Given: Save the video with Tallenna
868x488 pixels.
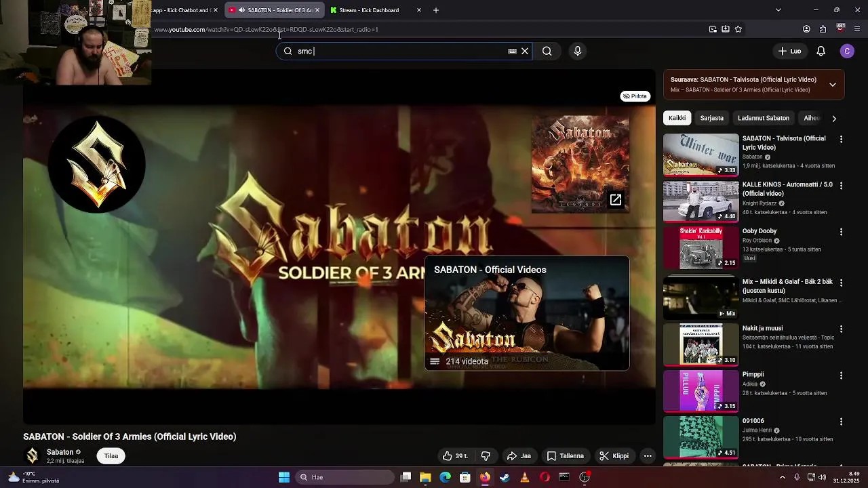Looking at the screenshot, I should click(566, 456).
